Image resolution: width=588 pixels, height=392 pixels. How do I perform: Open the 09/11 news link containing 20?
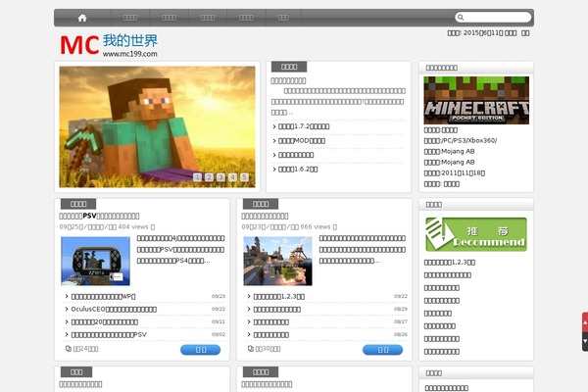104,321
